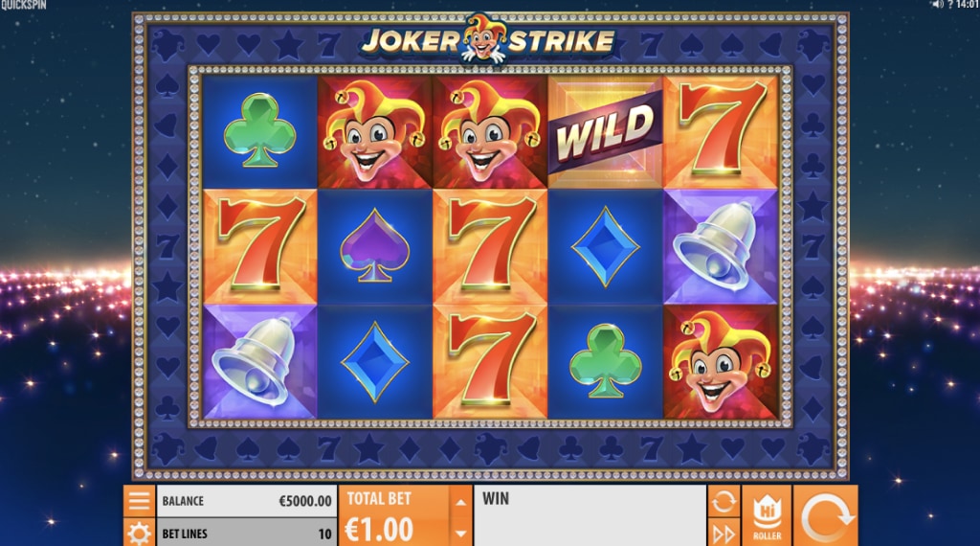Click the bell symbol in the bottom-left cell
Screen dimensions: 980x546
click(259, 361)
